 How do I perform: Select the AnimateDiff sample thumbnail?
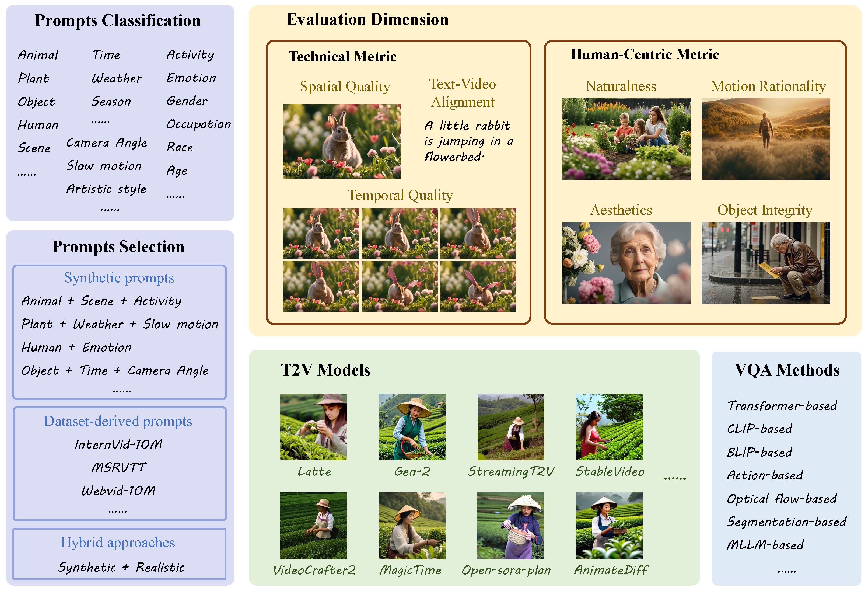click(x=609, y=526)
